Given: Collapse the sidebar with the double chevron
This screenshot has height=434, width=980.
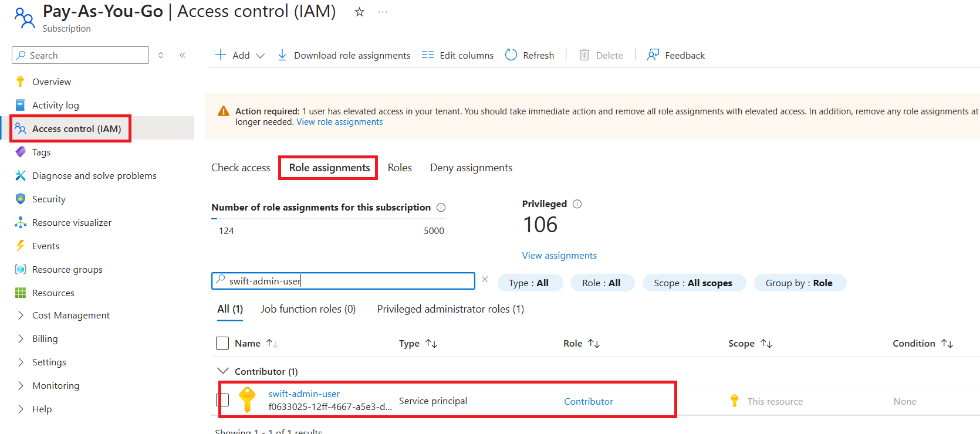Looking at the screenshot, I should (183, 55).
